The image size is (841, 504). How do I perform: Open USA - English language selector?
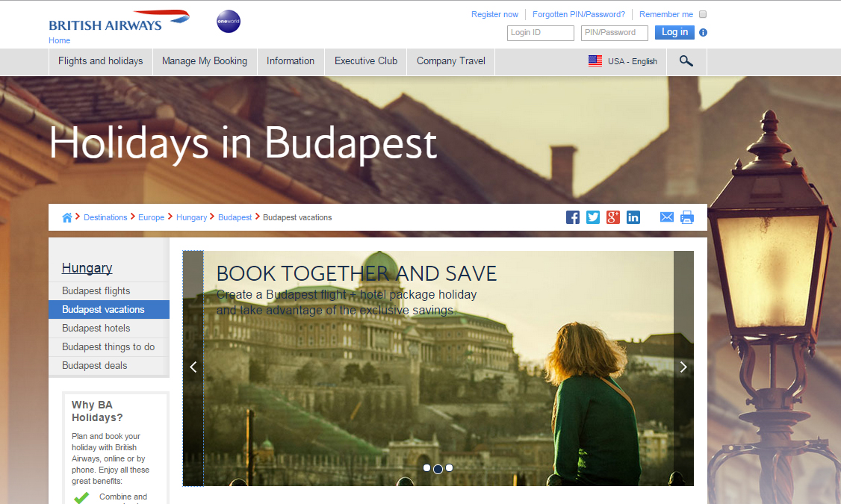[x=623, y=61]
